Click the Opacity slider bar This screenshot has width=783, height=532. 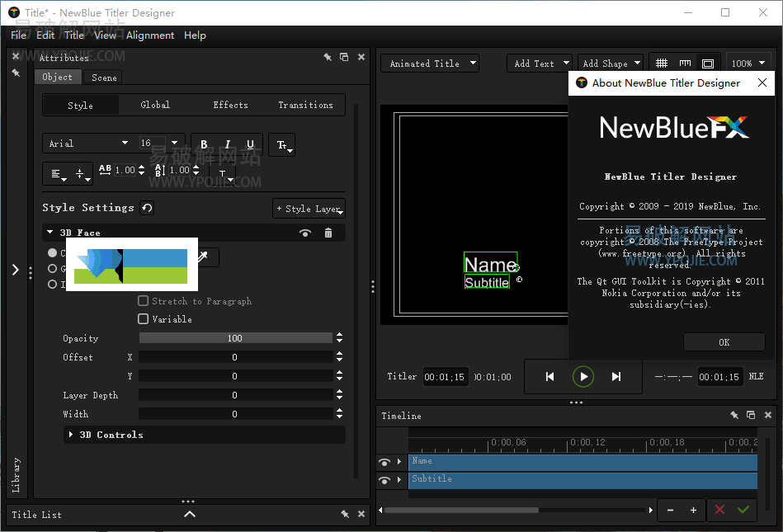coord(236,338)
